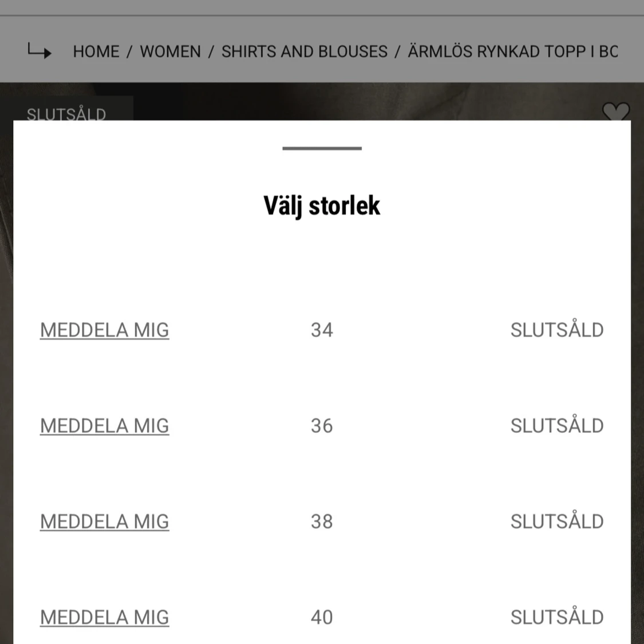Click SLUTSÅLD status for size 36

point(557,425)
